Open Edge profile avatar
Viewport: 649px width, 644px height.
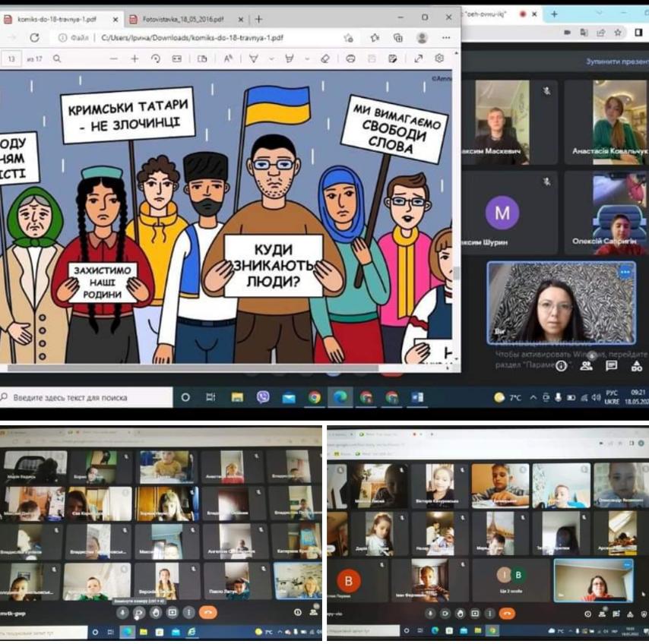[x=422, y=38]
